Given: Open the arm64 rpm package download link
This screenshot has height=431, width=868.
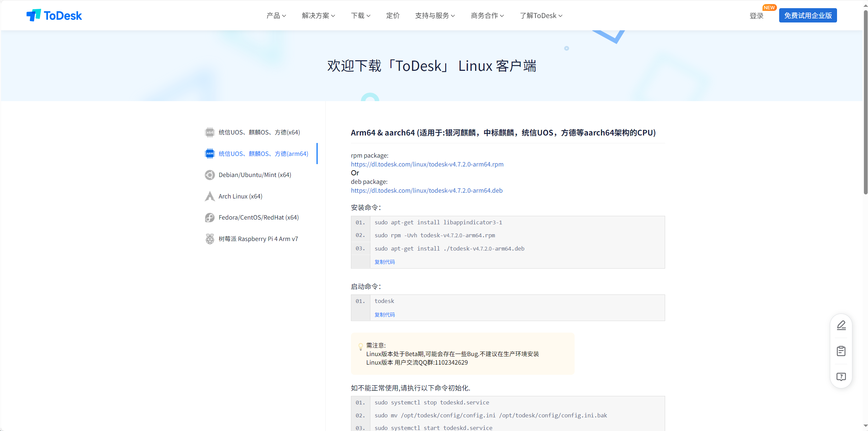Looking at the screenshot, I should point(427,164).
